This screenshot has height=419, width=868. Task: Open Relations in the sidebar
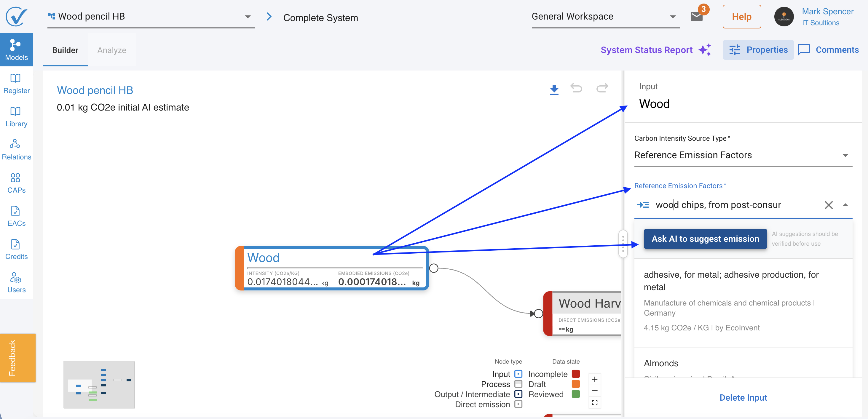pos(17,150)
